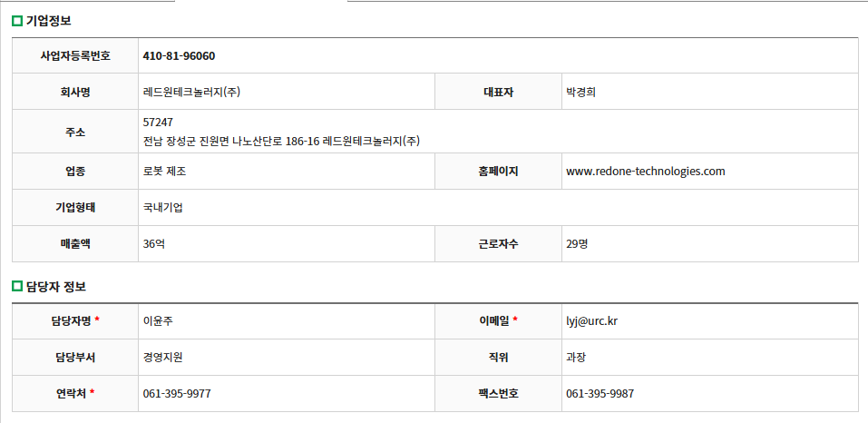Image resolution: width=868 pixels, height=423 pixels.
Task: Open the www.redone-technologies.com homepage link
Action: (x=645, y=172)
